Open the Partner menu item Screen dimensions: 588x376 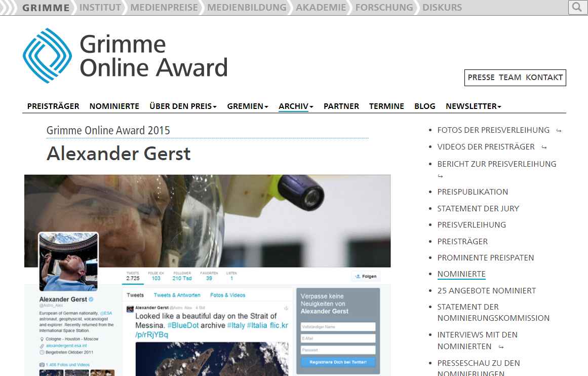[x=341, y=106]
